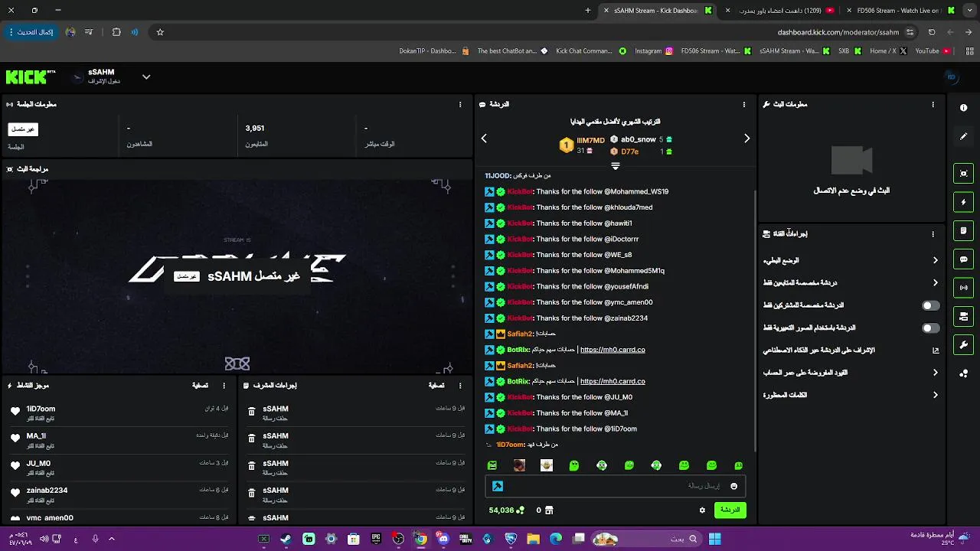
Task: Click the address bar URL
Action: coord(838,32)
